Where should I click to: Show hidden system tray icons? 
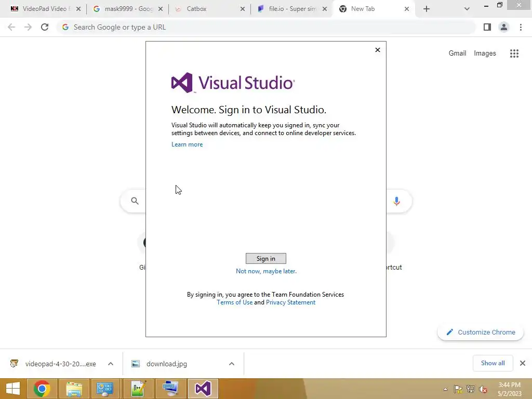point(445,389)
